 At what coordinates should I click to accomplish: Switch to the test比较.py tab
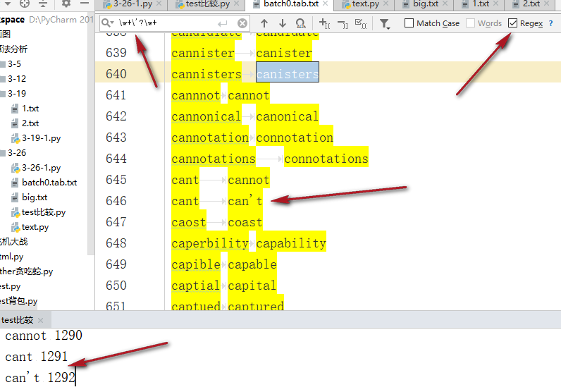pyautogui.click(x=205, y=4)
